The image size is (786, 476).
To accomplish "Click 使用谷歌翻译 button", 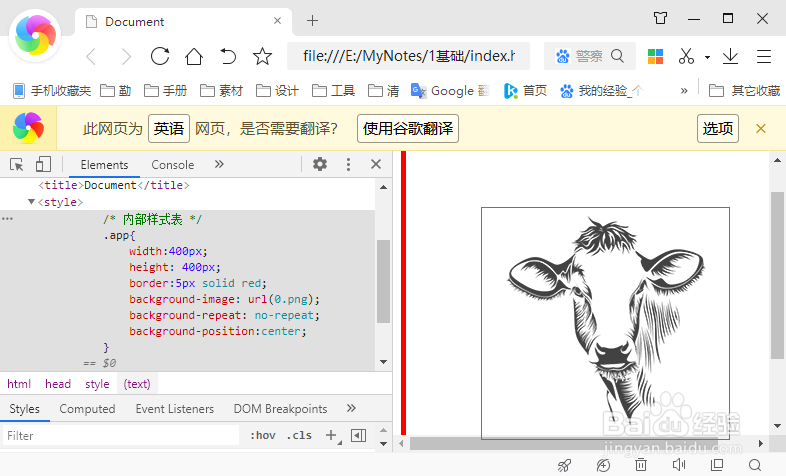I will click(408, 129).
